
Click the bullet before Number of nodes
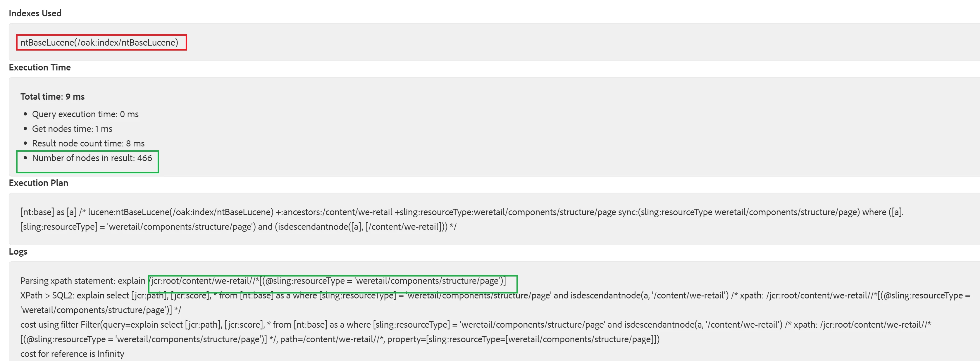point(25,158)
